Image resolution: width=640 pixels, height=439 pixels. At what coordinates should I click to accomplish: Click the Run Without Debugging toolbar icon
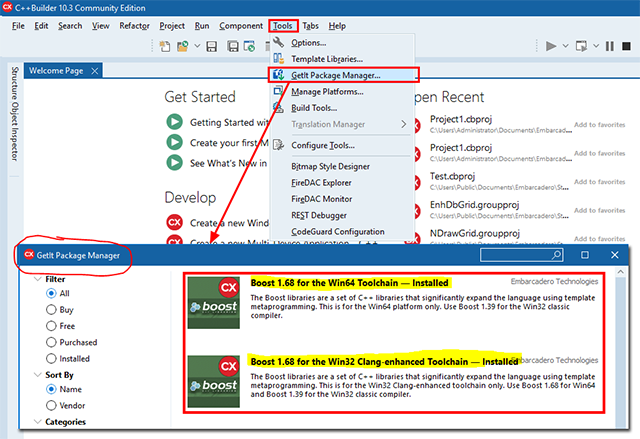pos(581,46)
